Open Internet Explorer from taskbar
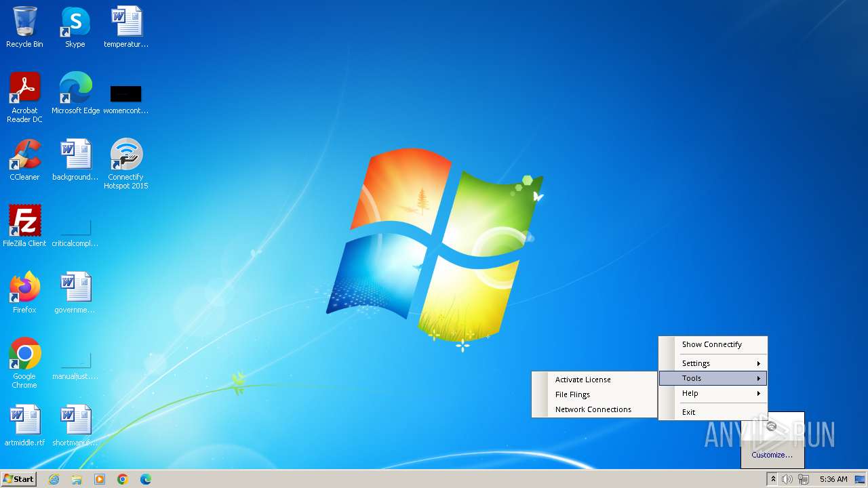This screenshot has height=488, width=868. 54,479
